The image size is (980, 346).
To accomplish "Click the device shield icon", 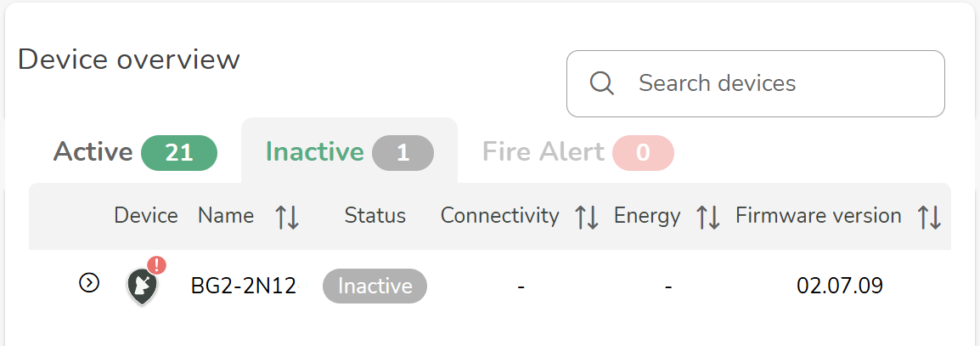I will 142,286.
